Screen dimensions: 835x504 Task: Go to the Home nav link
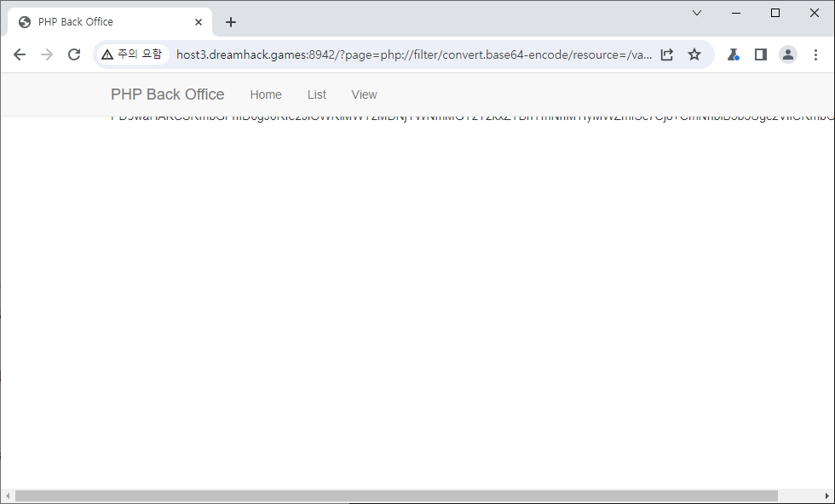pyautogui.click(x=266, y=94)
